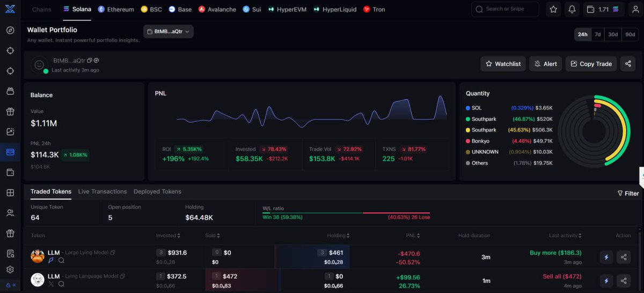Open the settings gear in sidebar

click(x=10, y=269)
